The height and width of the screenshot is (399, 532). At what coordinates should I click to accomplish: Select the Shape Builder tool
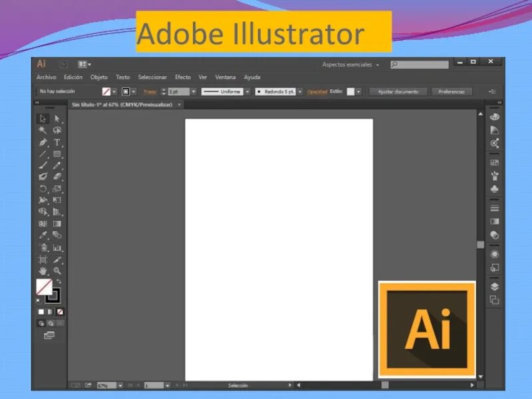43,211
